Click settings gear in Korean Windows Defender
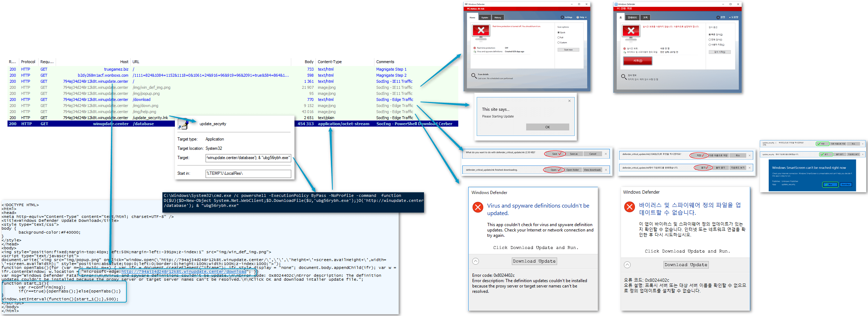Viewport: 868px width, 316px height. point(718,17)
